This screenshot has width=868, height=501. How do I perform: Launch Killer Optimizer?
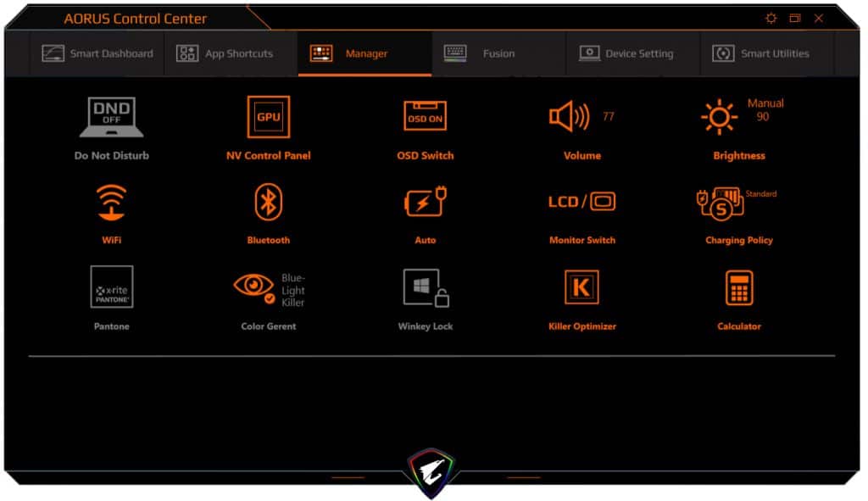(581, 287)
